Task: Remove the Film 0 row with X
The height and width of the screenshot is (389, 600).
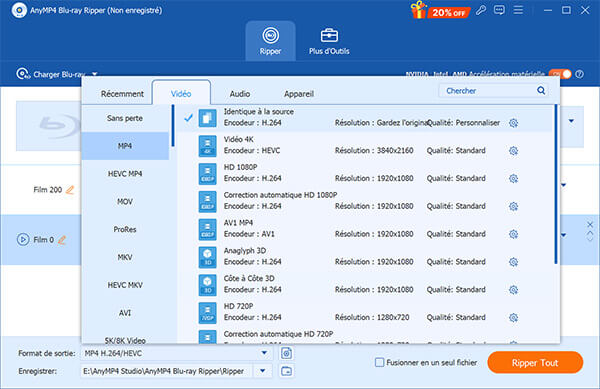Action: [590, 224]
